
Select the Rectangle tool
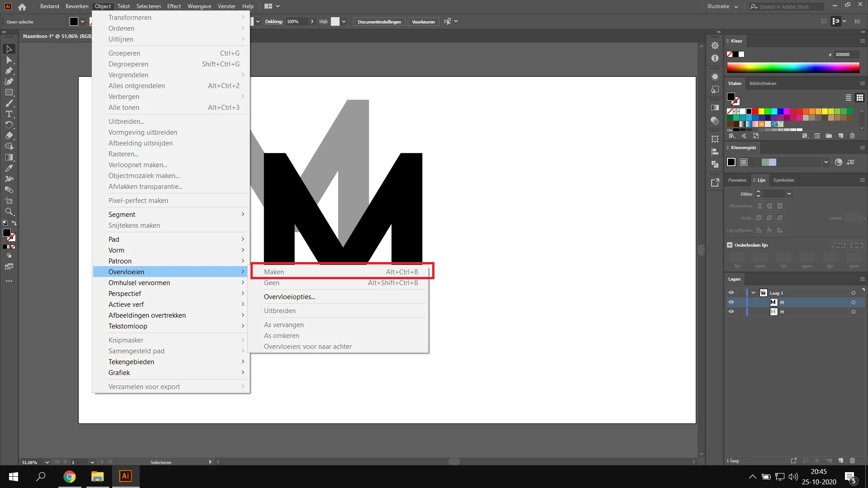[9, 92]
